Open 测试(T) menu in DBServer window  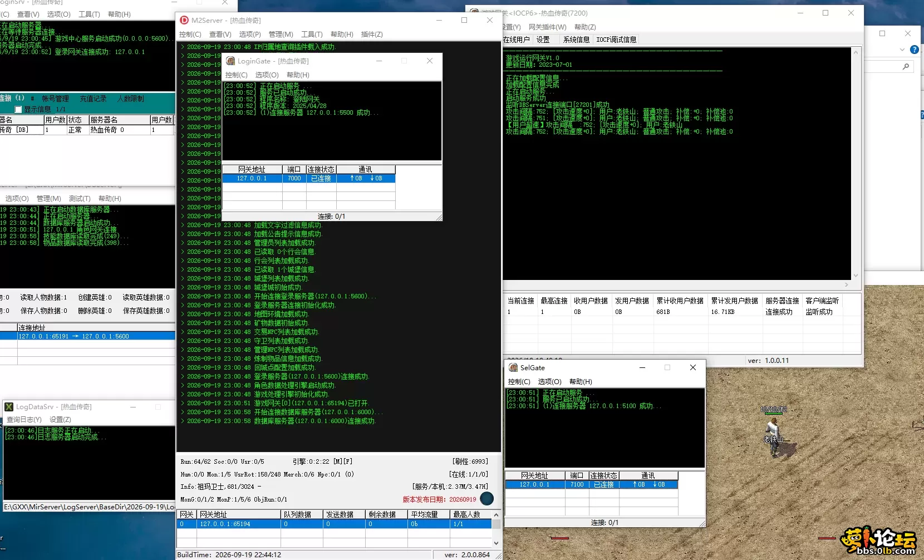pos(80,199)
